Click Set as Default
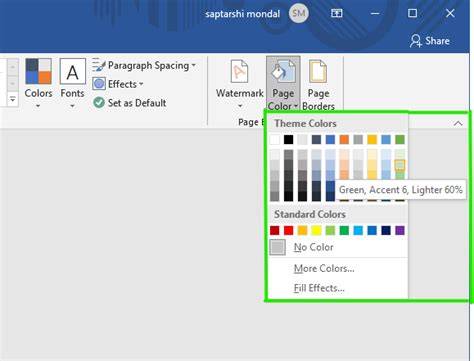This screenshot has height=361, width=474. (x=129, y=103)
